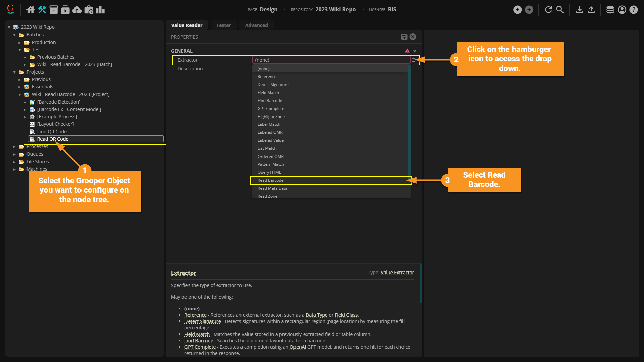
Task: Expand the Production folder
Action: (x=20, y=43)
